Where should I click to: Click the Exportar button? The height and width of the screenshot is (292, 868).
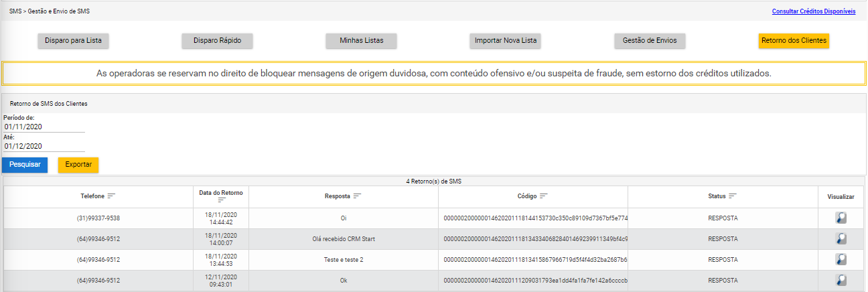78,165
